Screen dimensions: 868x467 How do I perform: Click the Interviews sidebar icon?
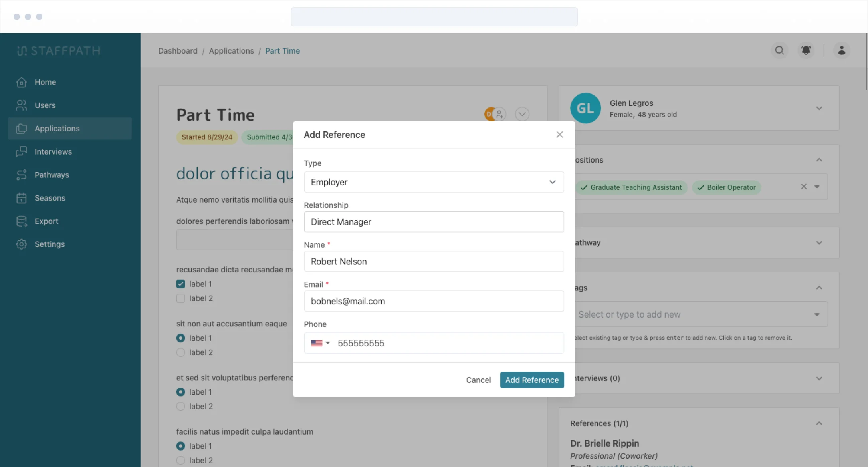click(22, 152)
